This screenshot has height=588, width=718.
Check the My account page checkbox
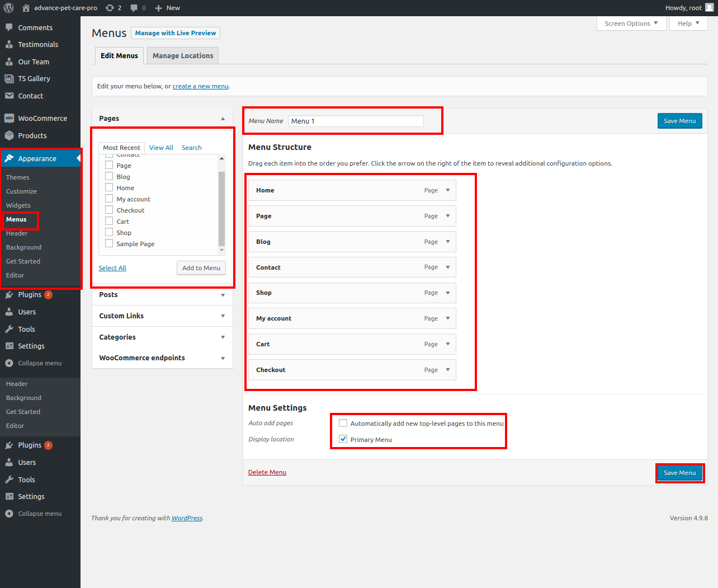coord(109,199)
